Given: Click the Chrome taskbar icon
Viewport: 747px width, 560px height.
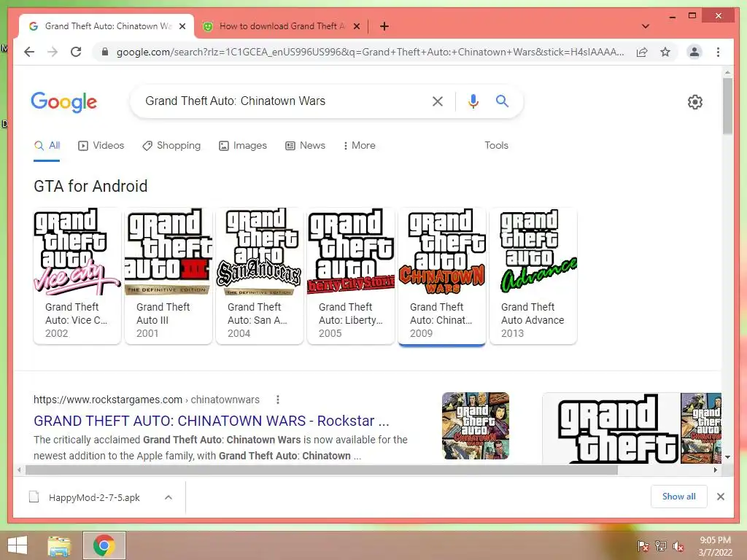Looking at the screenshot, I should click(x=104, y=545).
